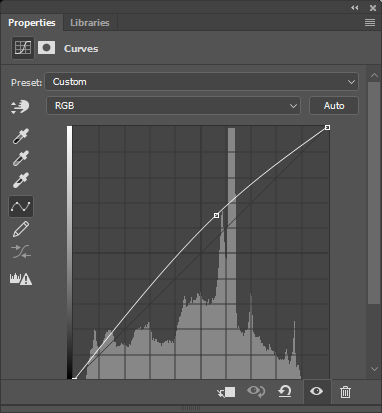Viewport: 382px width, 413px height.
Task: Click the smooth curve values icon
Action: [x=21, y=252]
